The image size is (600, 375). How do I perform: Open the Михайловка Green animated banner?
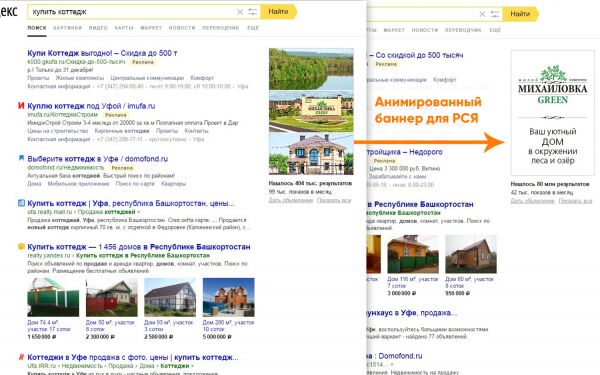(x=553, y=113)
